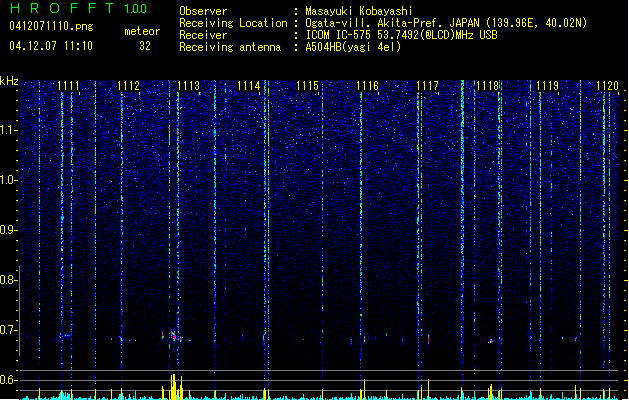Click time marker 1112
Screen dimensions: 629x400
(x=128, y=86)
